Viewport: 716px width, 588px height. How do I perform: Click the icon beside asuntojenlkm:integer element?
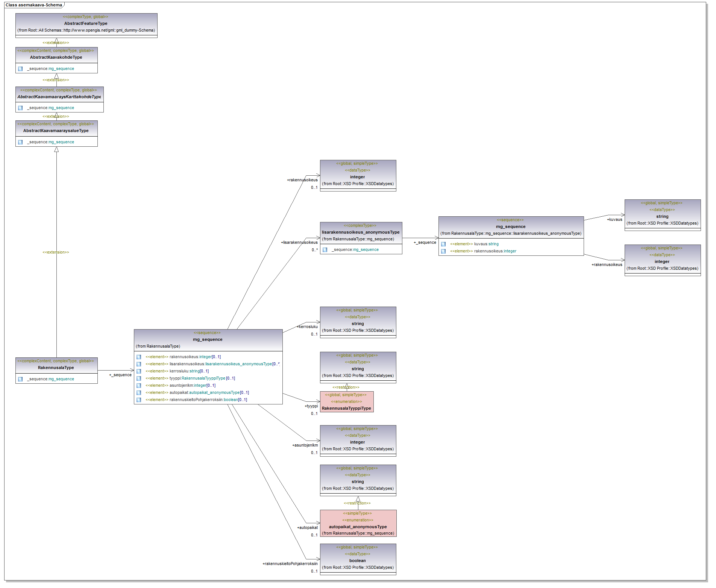point(139,386)
